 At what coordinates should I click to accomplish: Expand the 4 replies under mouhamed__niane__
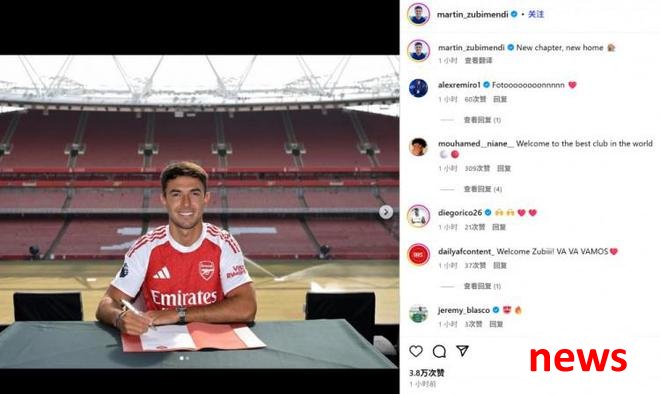click(x=483, y=189)
